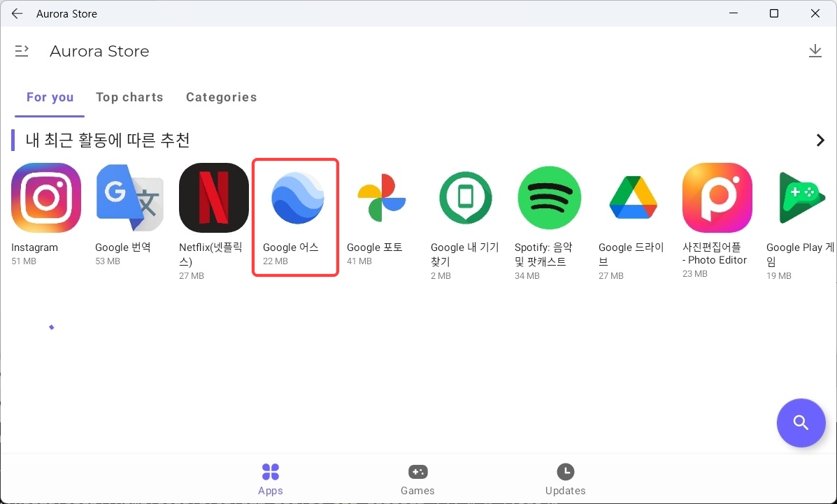Close the Aurora Store window
Viewport: 837px width, 504px height.
(x=815, y=13)
